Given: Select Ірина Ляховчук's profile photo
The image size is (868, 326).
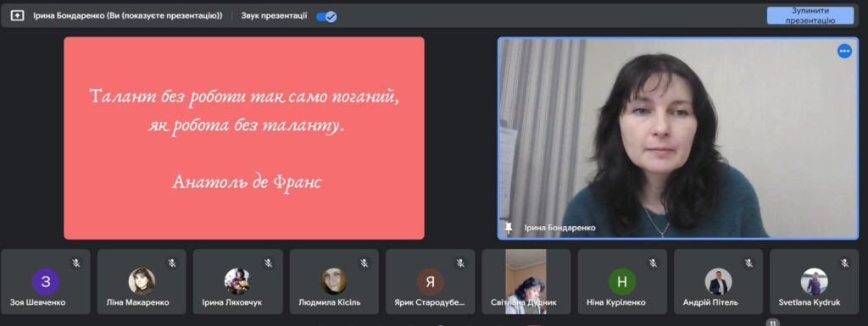Looking at the screenshot, I should 237,281.
